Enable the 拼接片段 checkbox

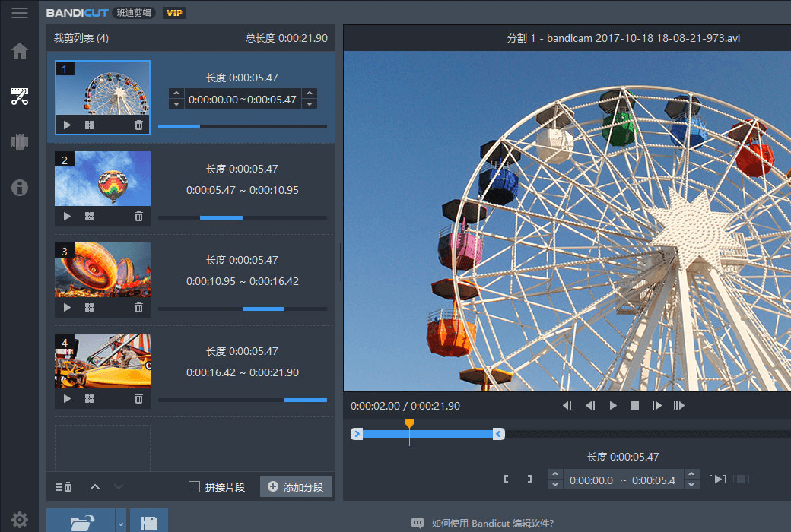click(x=194, y=486)
